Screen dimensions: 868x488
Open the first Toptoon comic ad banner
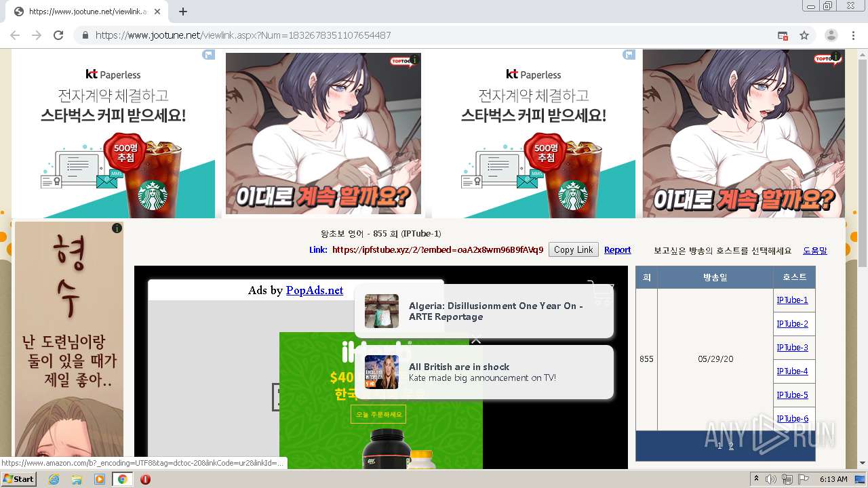(323, 134)
